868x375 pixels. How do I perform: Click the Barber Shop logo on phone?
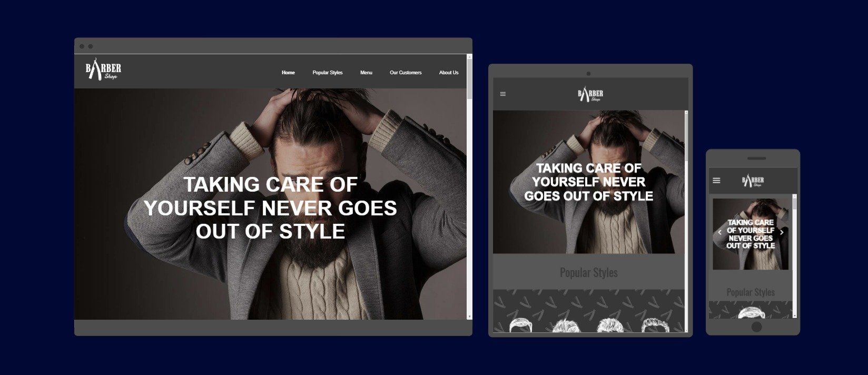click(x=753, y=181)
